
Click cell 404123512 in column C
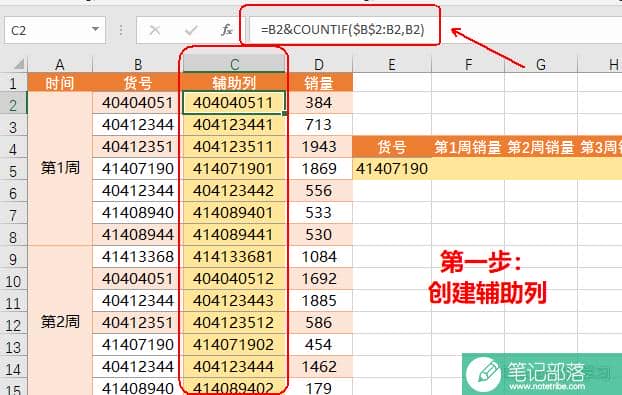click(x=234, y=322)
